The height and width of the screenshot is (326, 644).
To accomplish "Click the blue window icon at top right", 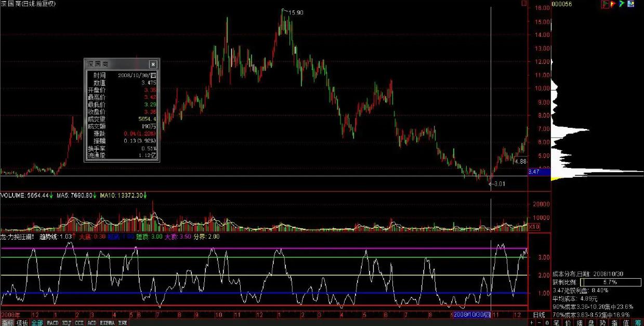I will click(x=630, y=4).
